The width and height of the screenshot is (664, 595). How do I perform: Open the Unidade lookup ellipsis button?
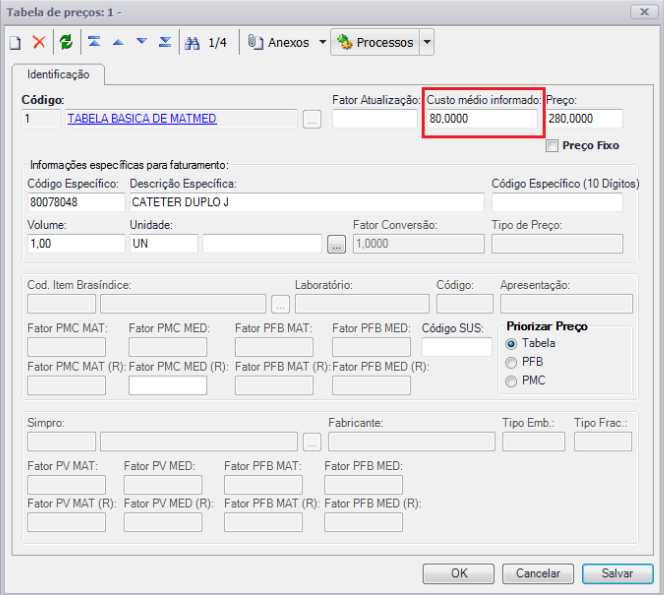(x=336, y=244)
